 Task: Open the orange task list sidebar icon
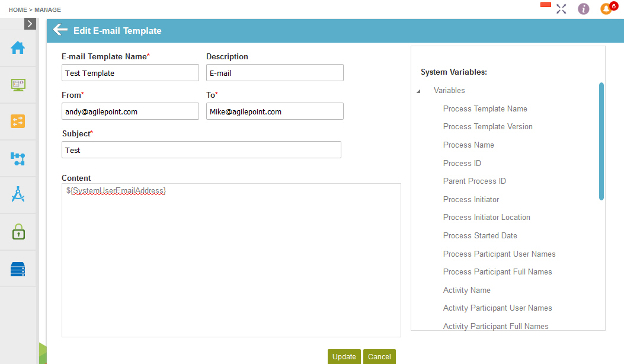[18, 121]
